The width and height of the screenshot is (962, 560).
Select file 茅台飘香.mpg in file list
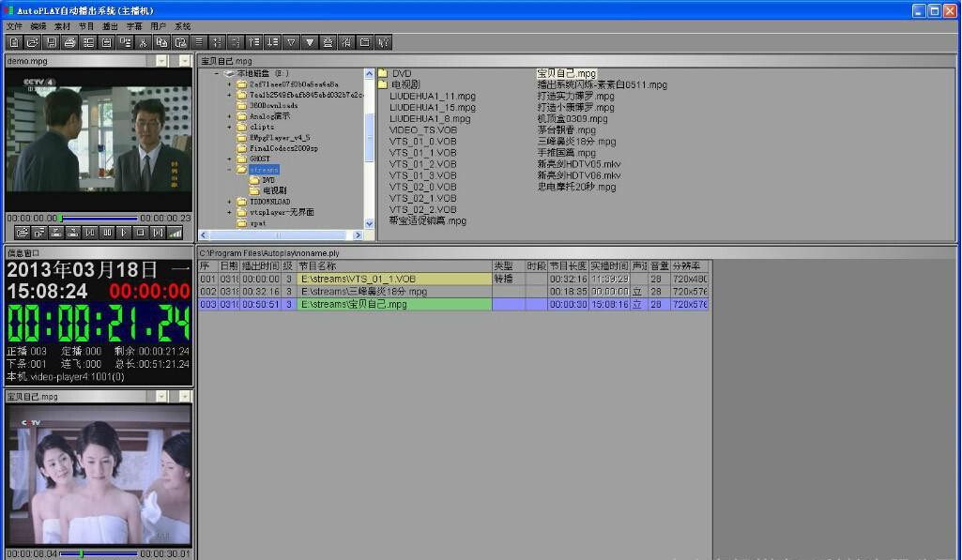coord(566,130)
